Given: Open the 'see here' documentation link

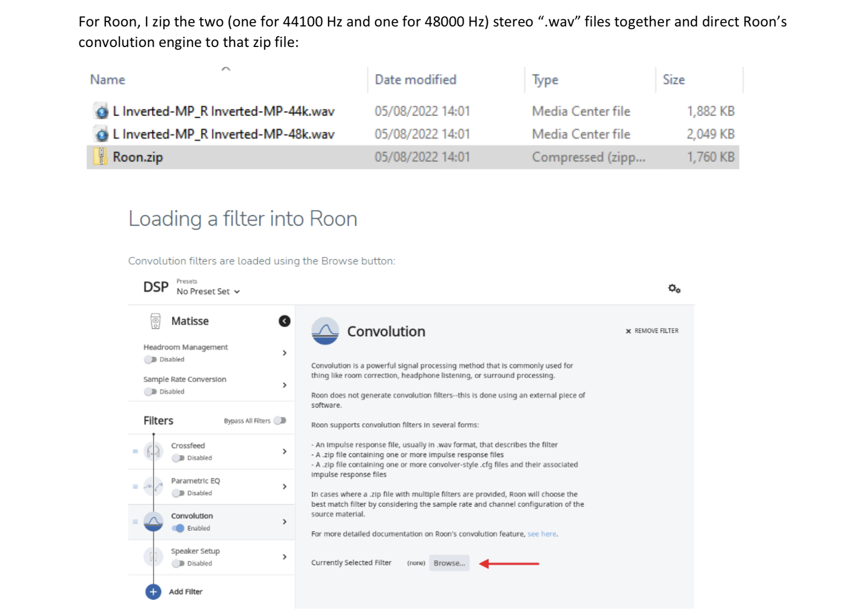Looking at the screenshot, I should (542, 534).
